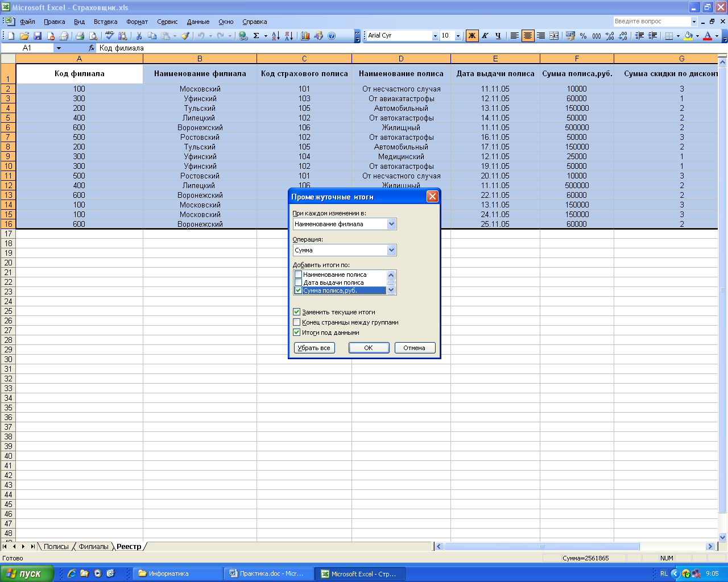Apply the currency number format

(570, 36)
